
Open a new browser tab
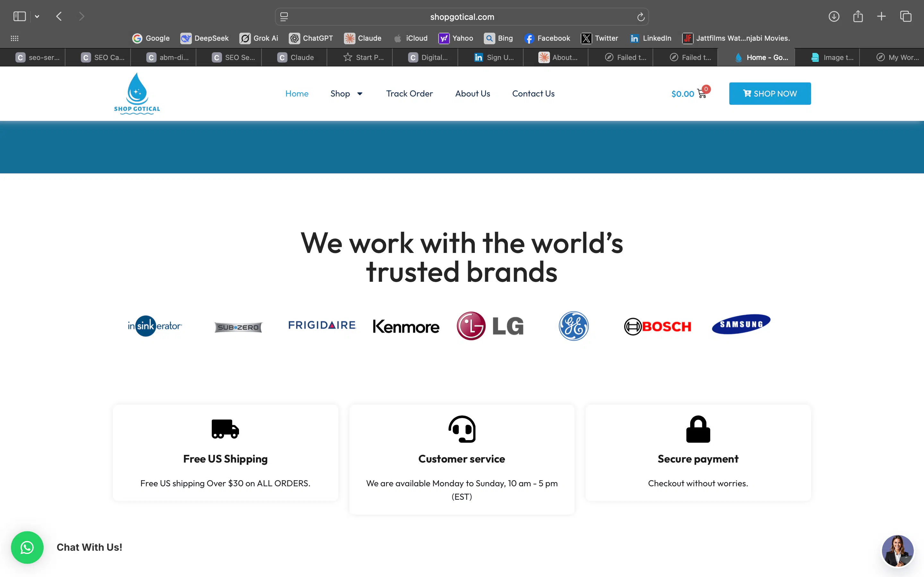pyautogui.click(x=882, y=16)
